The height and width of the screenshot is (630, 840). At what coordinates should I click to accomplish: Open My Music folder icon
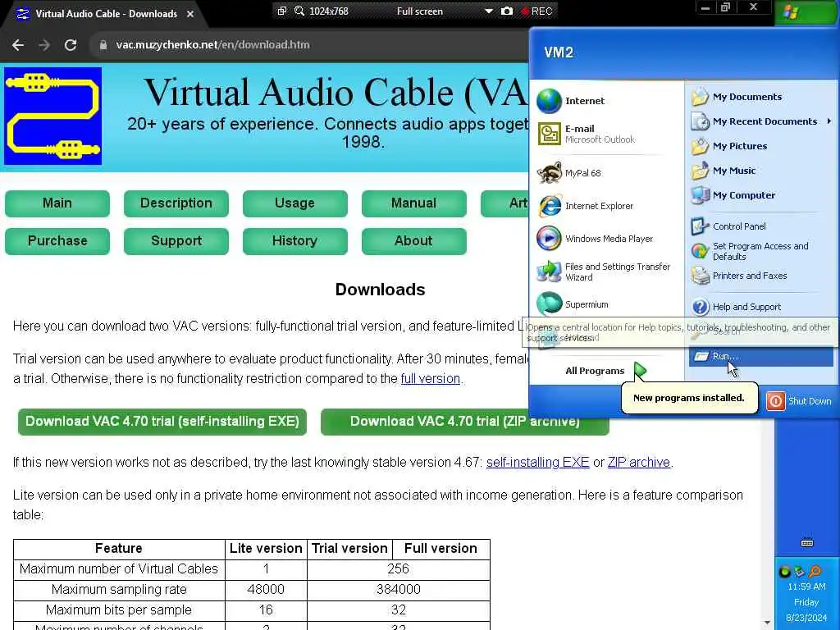coord(700,171)
